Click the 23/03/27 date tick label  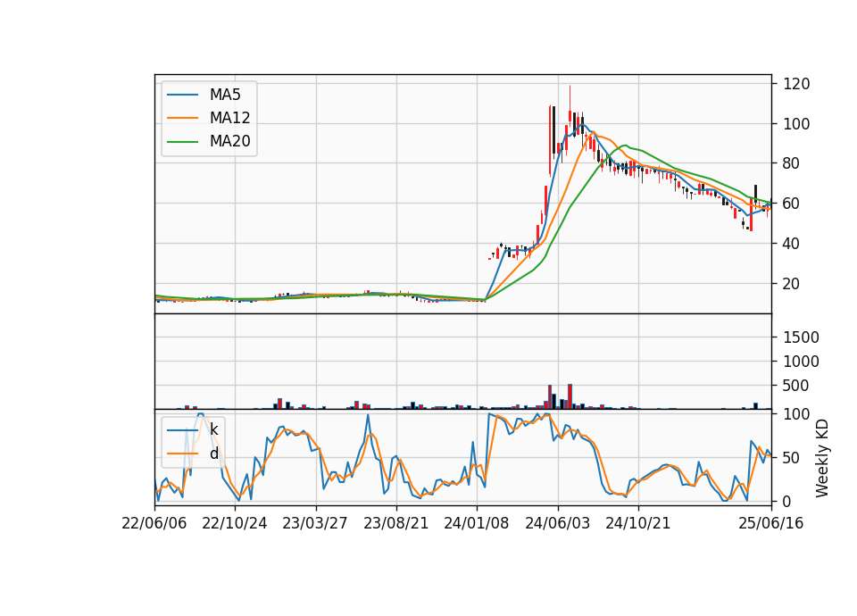point(315,523)
